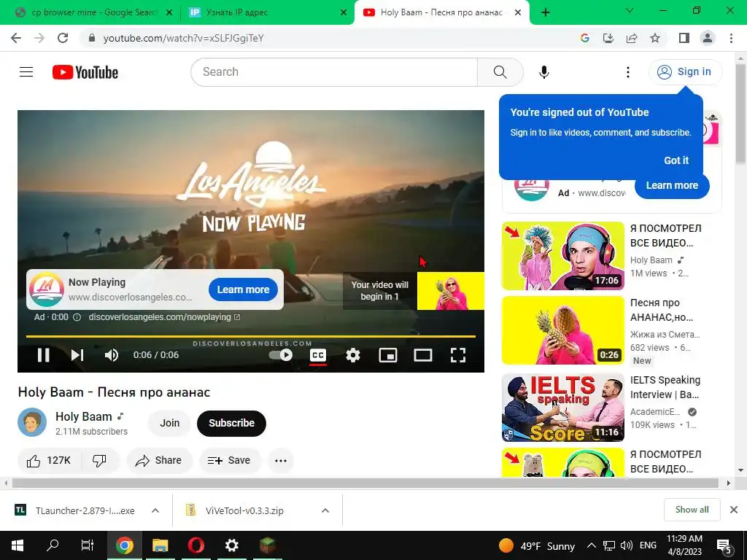Click Learn more in sidebar ad
Viewport: 747px width, 560px height.
[672, 186]
